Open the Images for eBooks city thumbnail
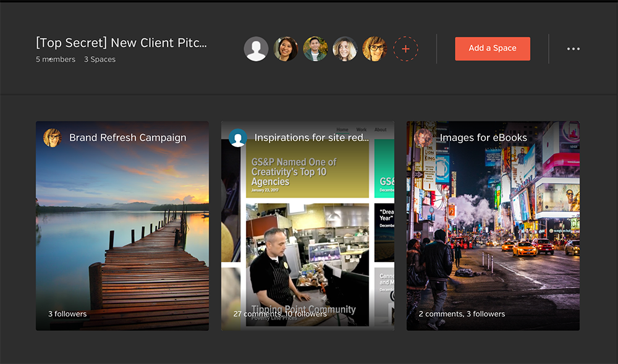This screenshot has width=618, height=364. pyautogui.click(x=493, y=226)
